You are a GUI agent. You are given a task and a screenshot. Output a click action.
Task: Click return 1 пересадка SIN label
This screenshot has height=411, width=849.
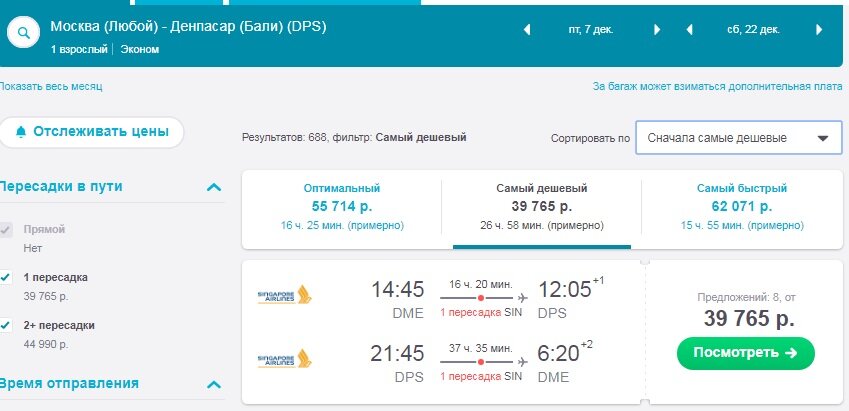tap(481, 377)
